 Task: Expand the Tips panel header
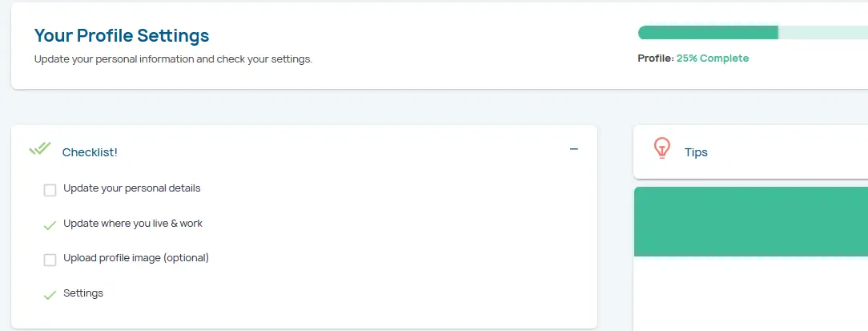696,152
